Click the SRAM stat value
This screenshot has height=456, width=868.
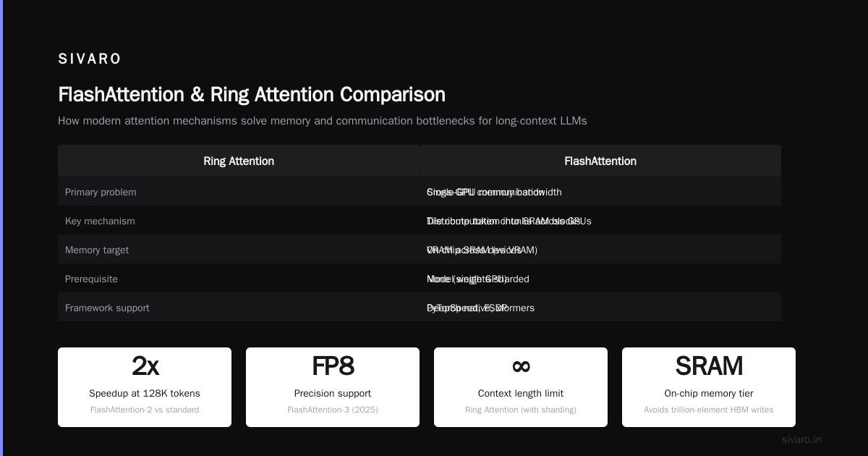pos(709,366)
